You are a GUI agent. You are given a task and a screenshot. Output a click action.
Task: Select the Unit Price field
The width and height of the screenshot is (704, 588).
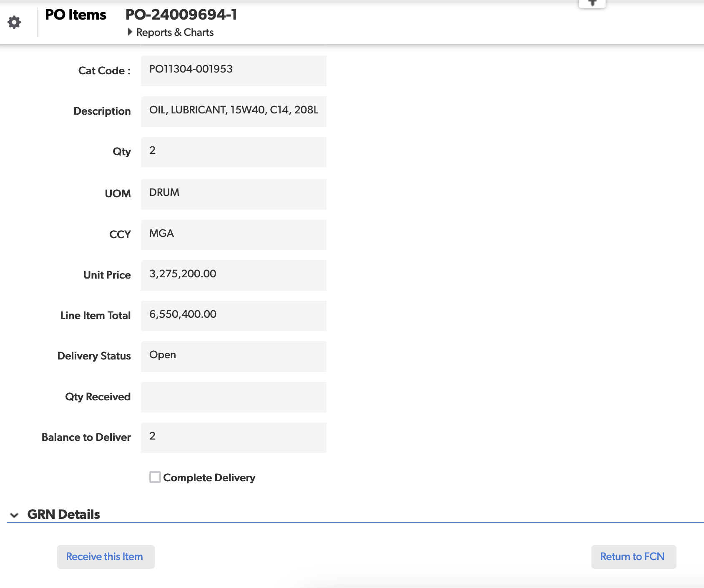(234, 275)
